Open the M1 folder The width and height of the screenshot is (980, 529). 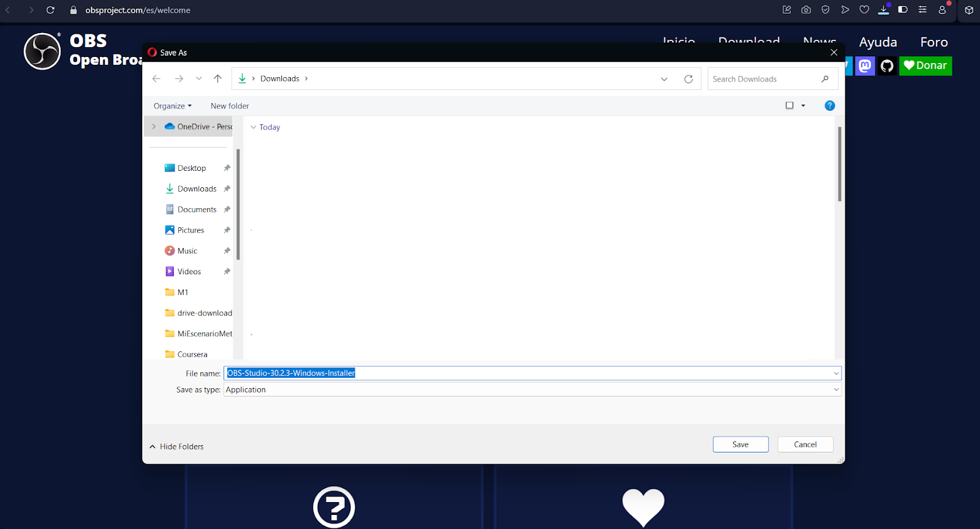183,292
